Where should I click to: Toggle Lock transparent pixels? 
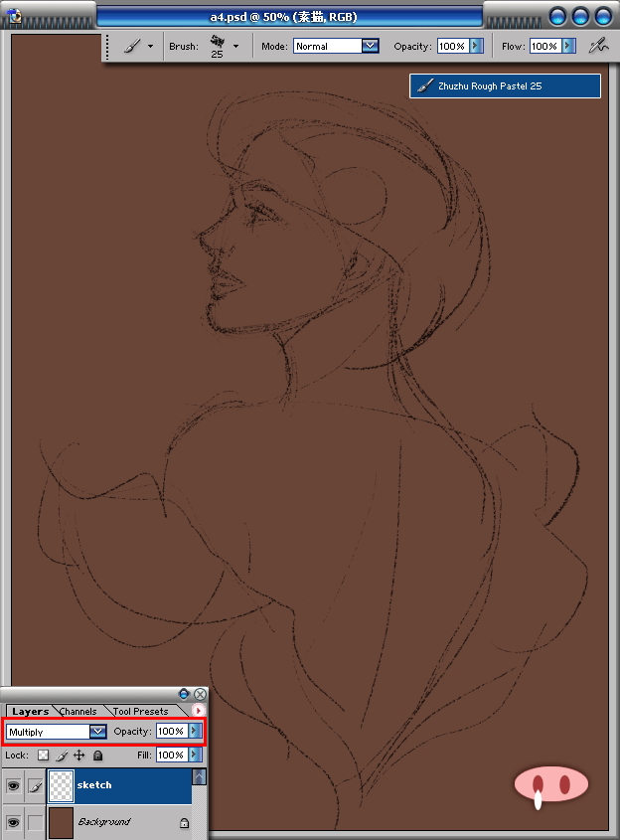pyautogui.click(x=44, y=756)
